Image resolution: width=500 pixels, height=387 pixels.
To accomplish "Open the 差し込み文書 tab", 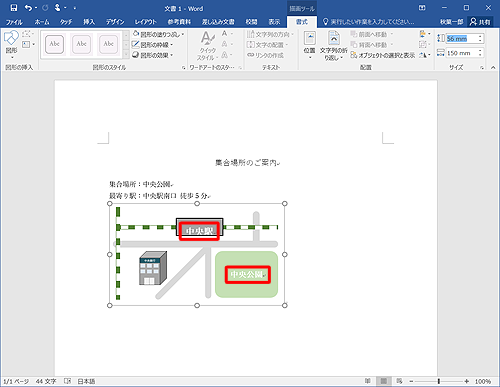I will coord(218,22).
